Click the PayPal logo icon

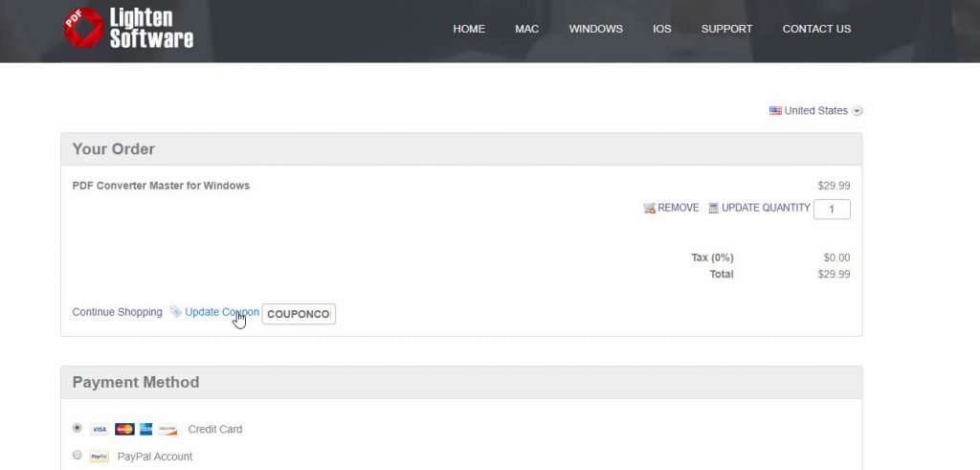tap(99, 457)
